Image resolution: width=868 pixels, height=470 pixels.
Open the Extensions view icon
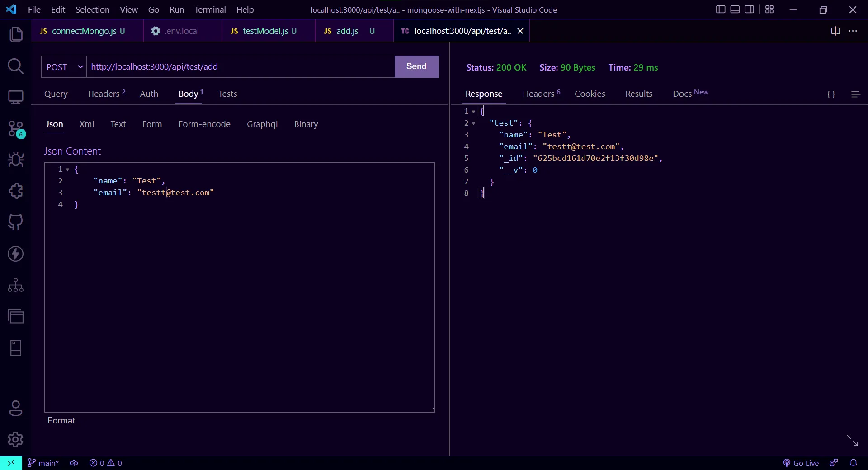click(16, 191)
